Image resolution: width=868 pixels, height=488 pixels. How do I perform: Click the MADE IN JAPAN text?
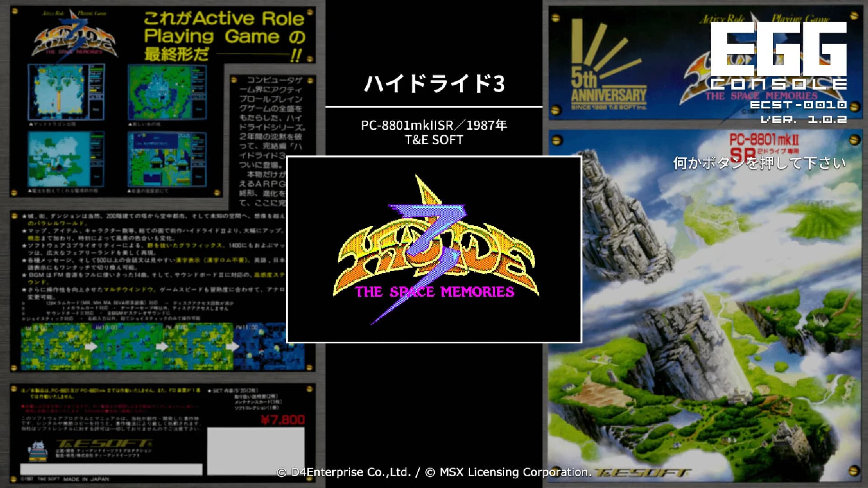(x=86, y=479)
